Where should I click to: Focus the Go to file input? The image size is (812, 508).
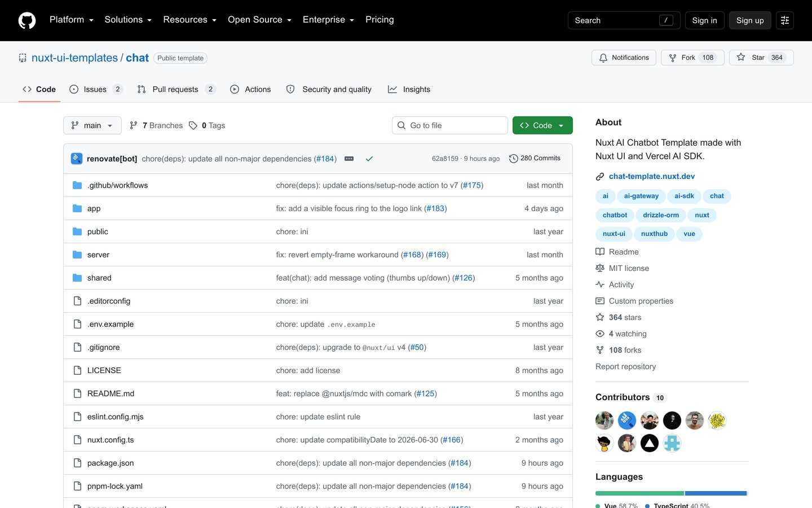(x=450, y=125)
